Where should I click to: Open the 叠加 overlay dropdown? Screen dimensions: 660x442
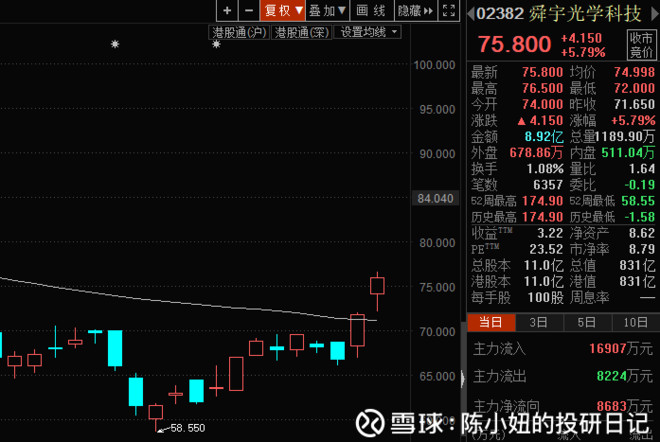327,10
